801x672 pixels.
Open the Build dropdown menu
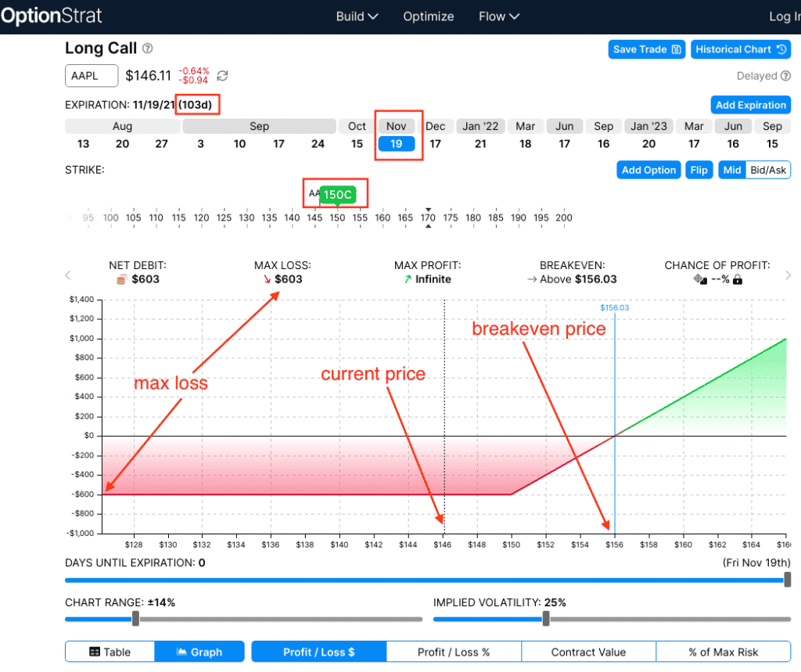357,16
